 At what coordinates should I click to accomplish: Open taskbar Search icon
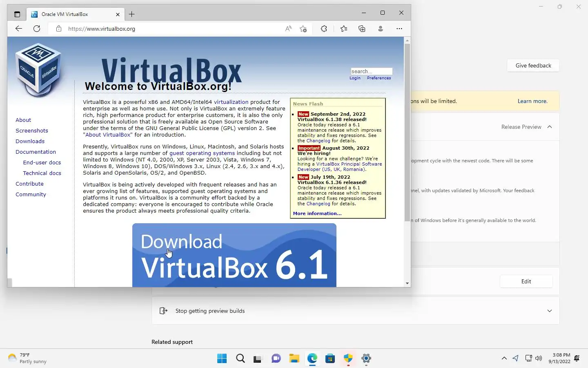click(x=241, y=359)
